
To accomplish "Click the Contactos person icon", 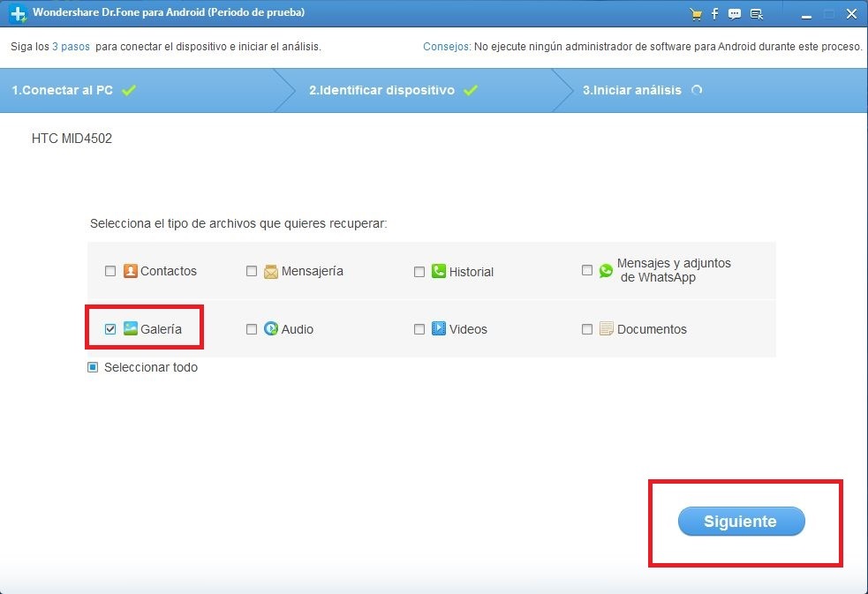I will [130, 271].
